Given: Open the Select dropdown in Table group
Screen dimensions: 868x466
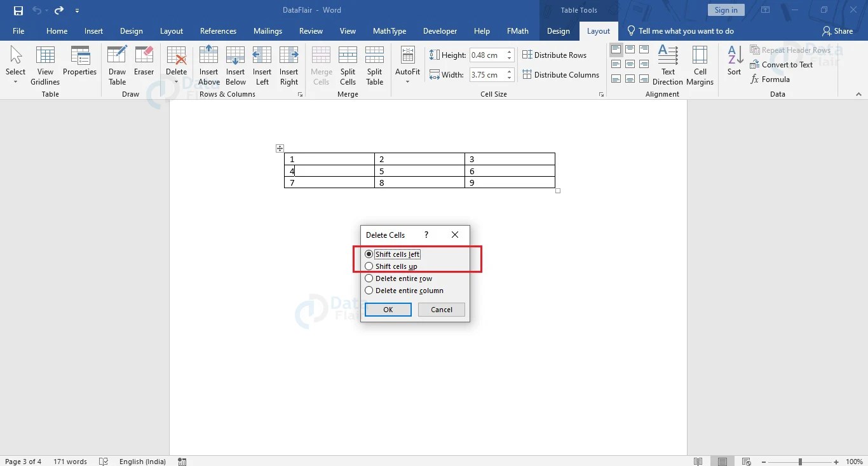Looking at the screenshot, I should tap(15, 65).
